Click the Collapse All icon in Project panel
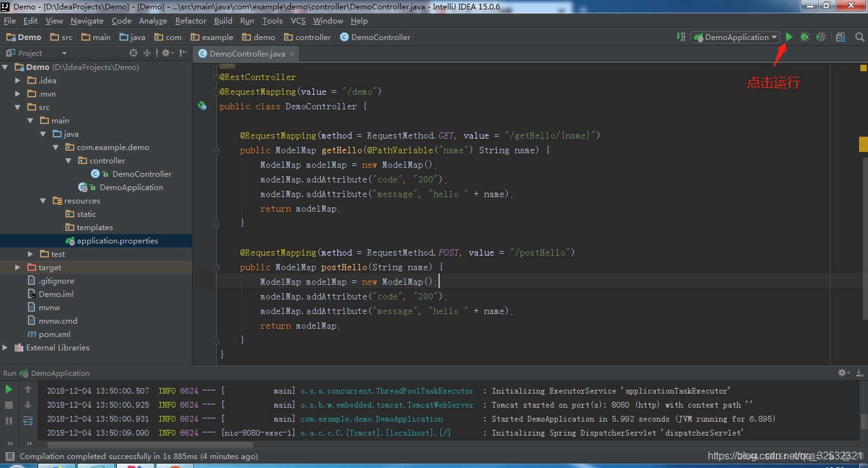This screenshot has height=468, width=868. (x=147, y=53)
